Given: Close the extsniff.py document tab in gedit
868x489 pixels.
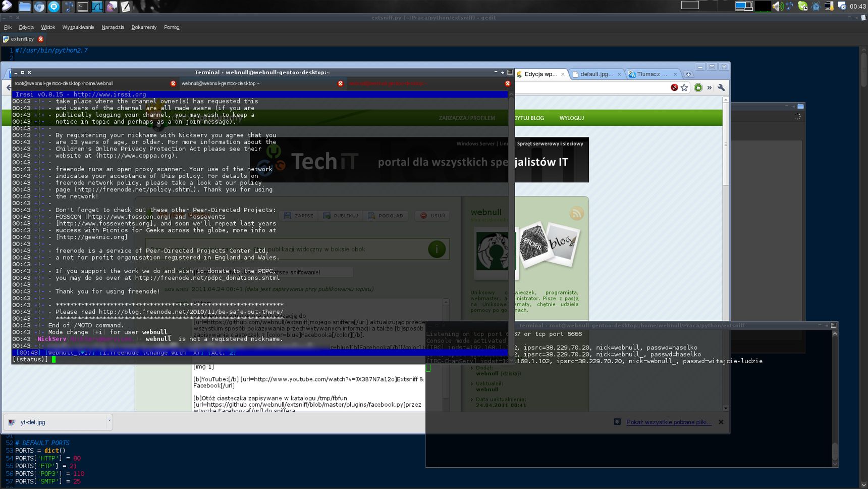Looking at the screenshot, I should (x=41, y=39).
